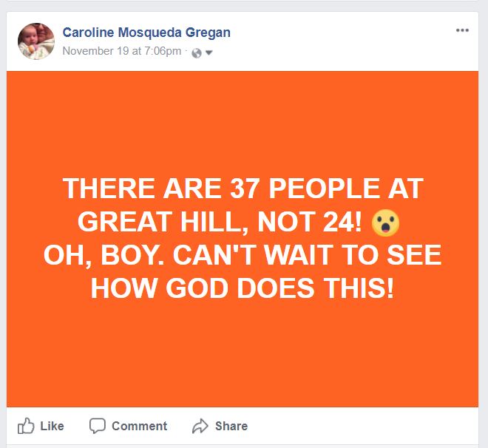The height and width of the screenshot is (448, 488).
Task: Click empty orange area above the post text
Action: [243, 118]
